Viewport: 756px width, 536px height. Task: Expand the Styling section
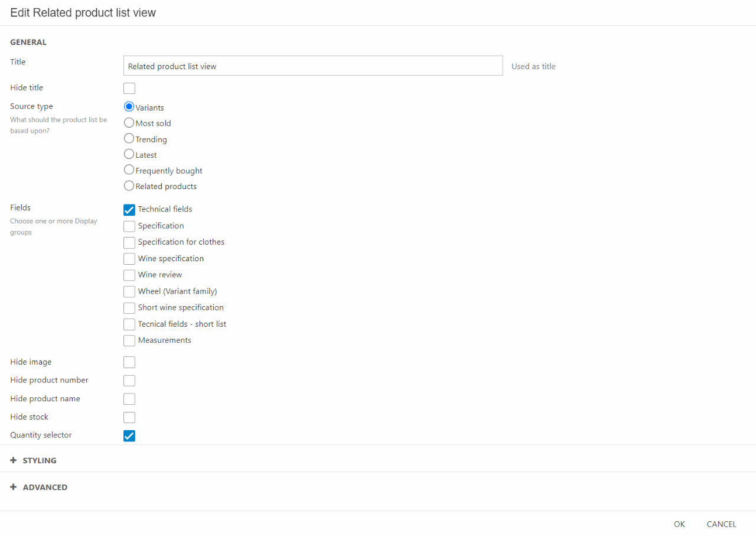click(x=39, y=460)
